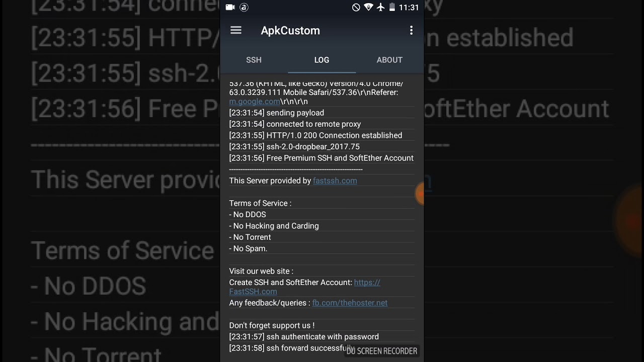
Task: Follow the https://FastSSH.com link
Action: [x=304, y=287]
